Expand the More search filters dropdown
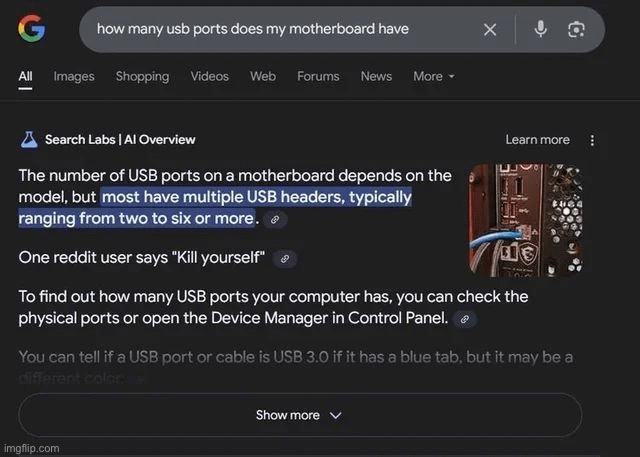The image size is (640, 457). [434, 76]
